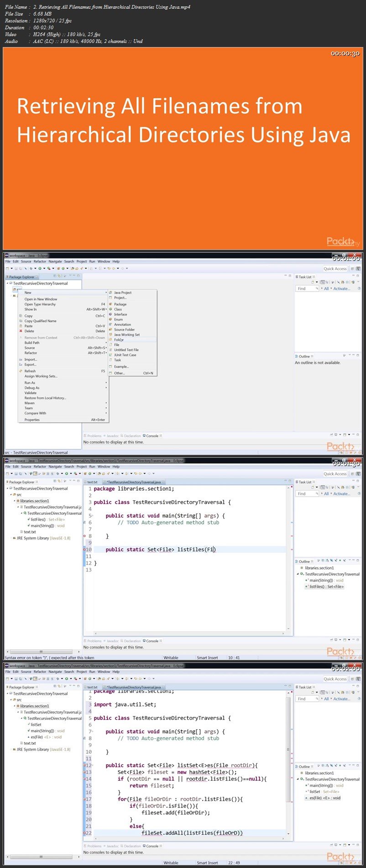Expand Compare With context submenu
Viewport: 366px width, 868px height.
click(x=63, y=413)
